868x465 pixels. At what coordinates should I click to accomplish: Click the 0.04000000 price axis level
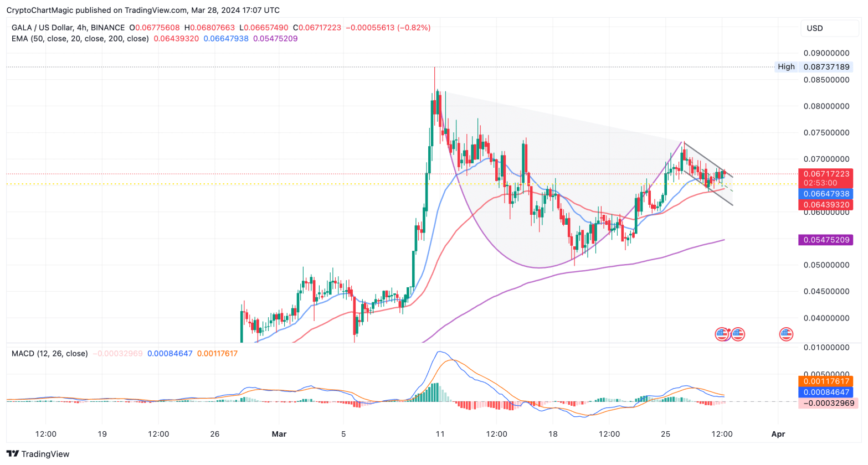click(826, 318)
